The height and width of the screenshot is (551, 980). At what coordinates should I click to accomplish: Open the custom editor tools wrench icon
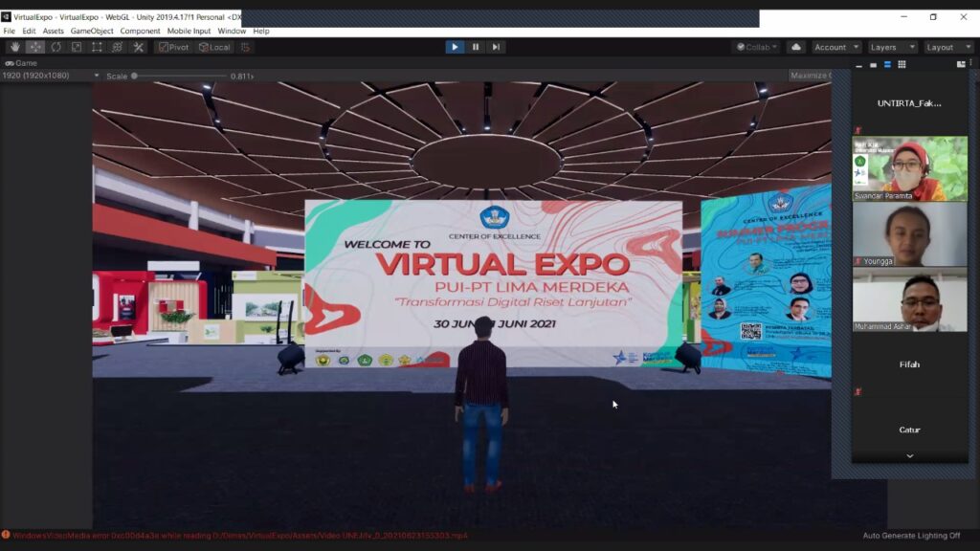pyautogui.click(x=138, y=47)
